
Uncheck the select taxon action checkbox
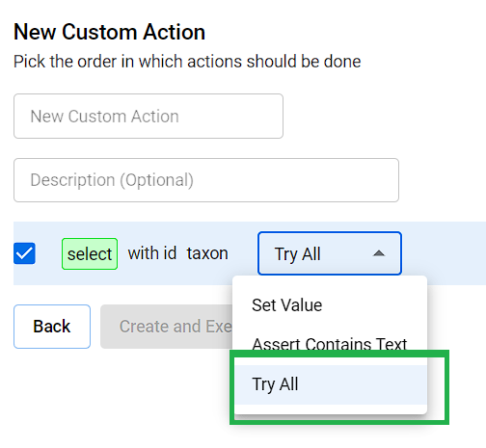[x=24, y=253]
